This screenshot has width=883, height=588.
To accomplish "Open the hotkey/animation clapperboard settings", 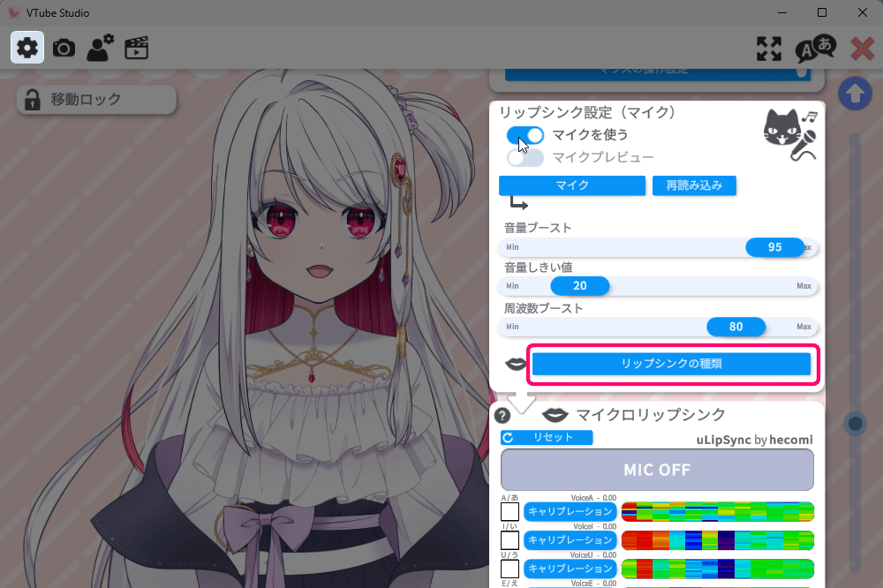I will click(136, 48).
